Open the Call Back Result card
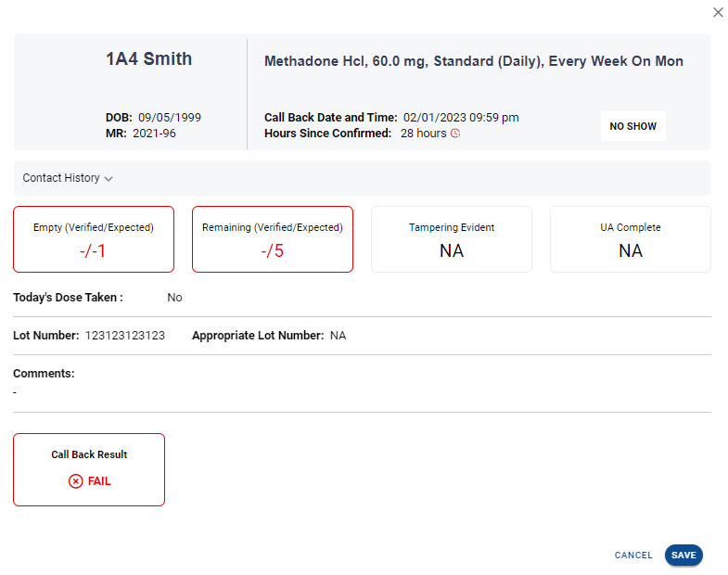Image resolution: width=728 pixels, height=575 pixels. pyautogui.click(x=89, y=469)
